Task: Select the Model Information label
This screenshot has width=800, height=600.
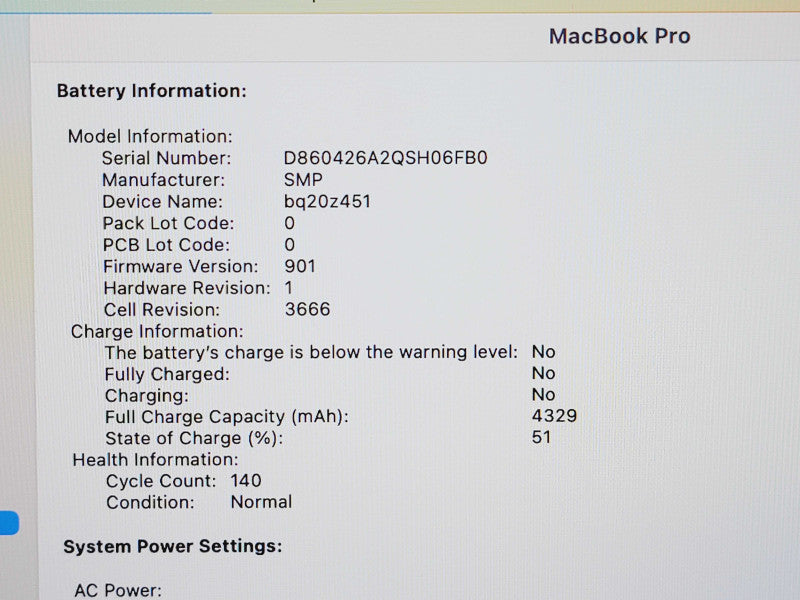Action: (x=150, y=136)
